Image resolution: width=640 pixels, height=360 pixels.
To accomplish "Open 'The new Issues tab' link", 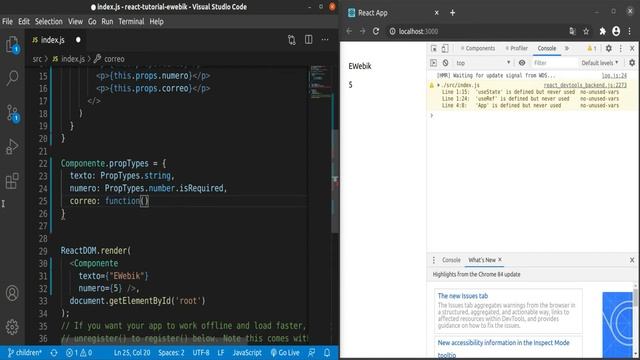I will point(462,296).
